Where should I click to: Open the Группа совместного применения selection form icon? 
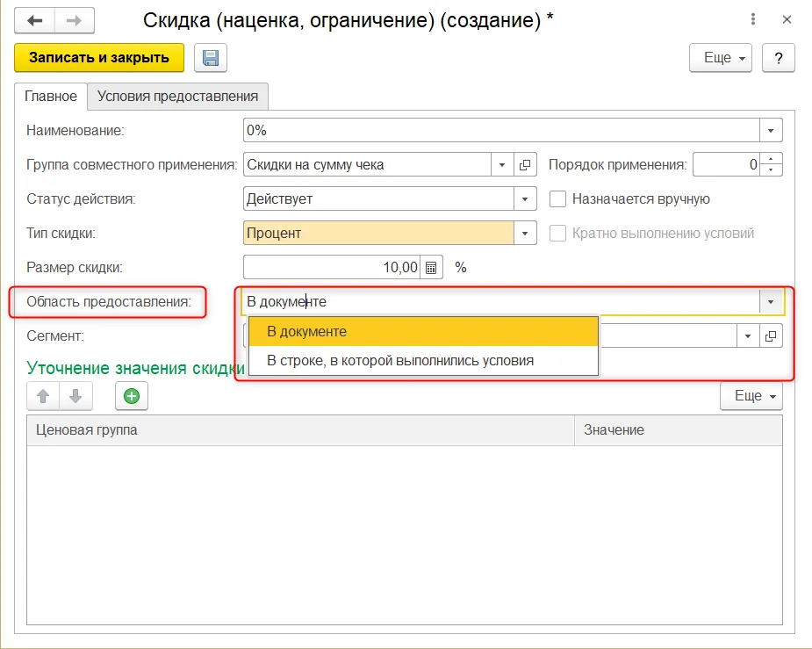[x=525, y=165]
